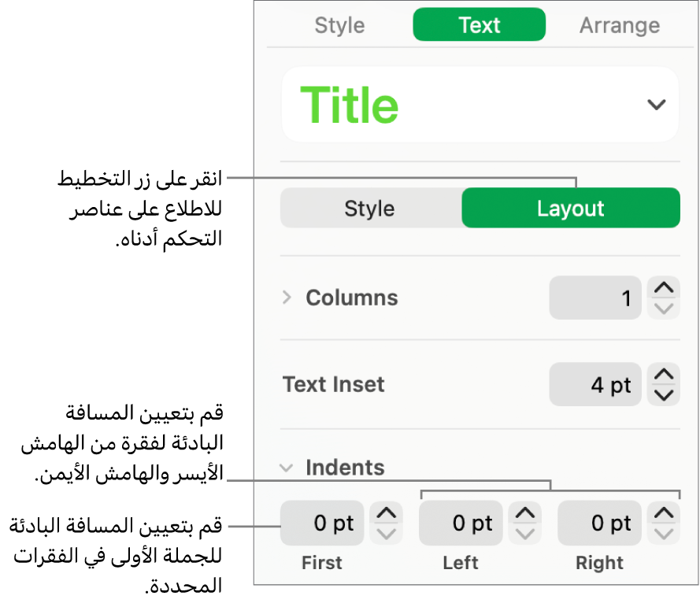700x603 pixels.
Task: Increase First indent with up arrow
Action: click(x=386, y=513)
